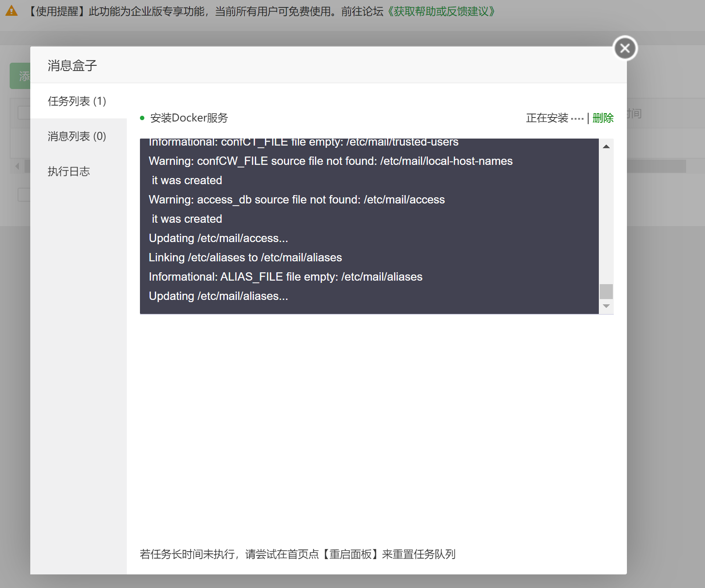Close the 消息盒子 dialog
This screenshot has width=705, height=588.
[x=625, y=48]
